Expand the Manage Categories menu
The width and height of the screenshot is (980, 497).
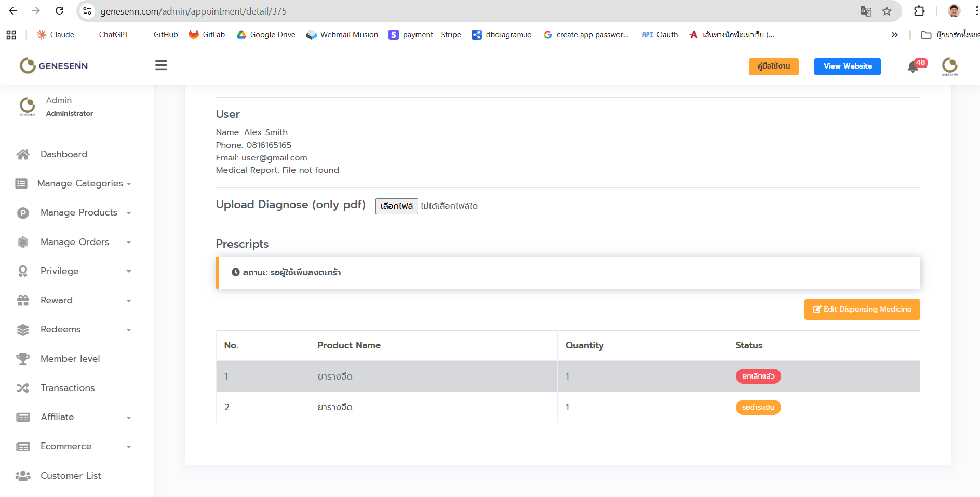tap(80, 183)
